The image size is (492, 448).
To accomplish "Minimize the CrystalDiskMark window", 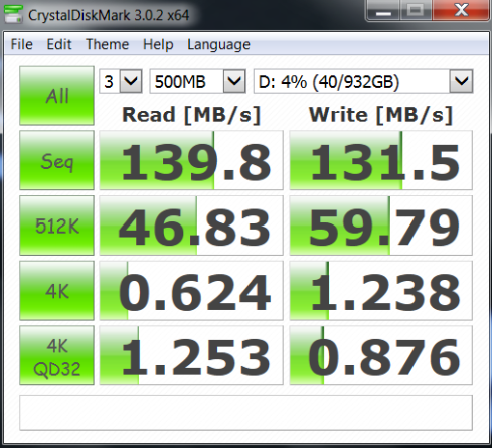I will point(383,11).
